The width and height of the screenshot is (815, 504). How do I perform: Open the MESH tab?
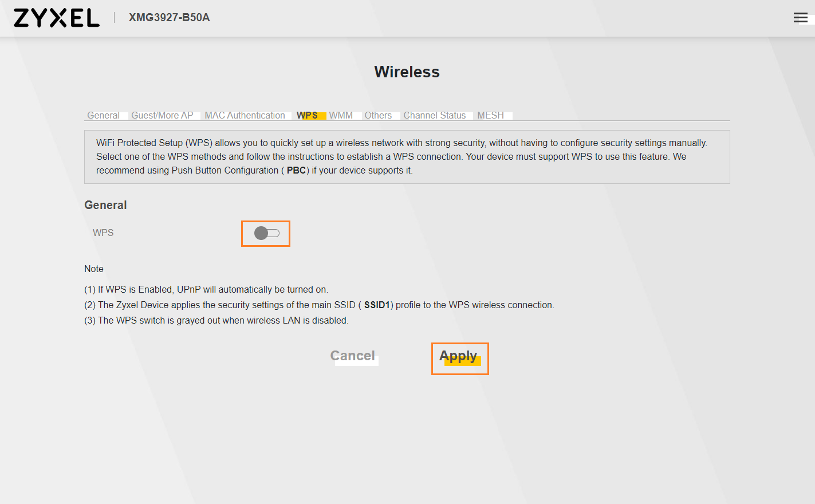[490, 115]
